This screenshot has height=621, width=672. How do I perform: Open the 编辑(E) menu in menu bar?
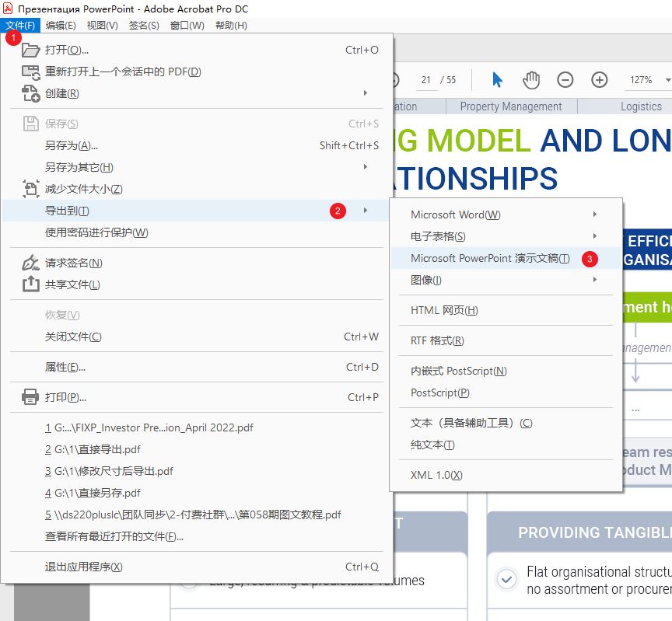[61, 25]
